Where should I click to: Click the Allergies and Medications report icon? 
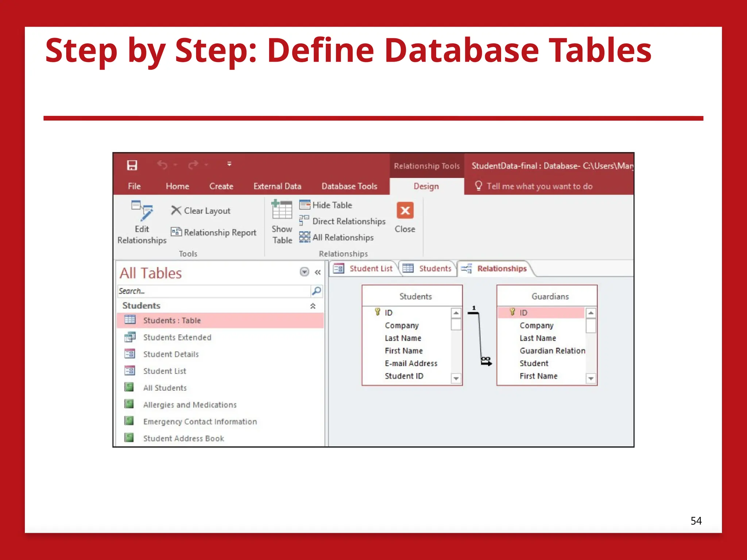pos(129,404)
